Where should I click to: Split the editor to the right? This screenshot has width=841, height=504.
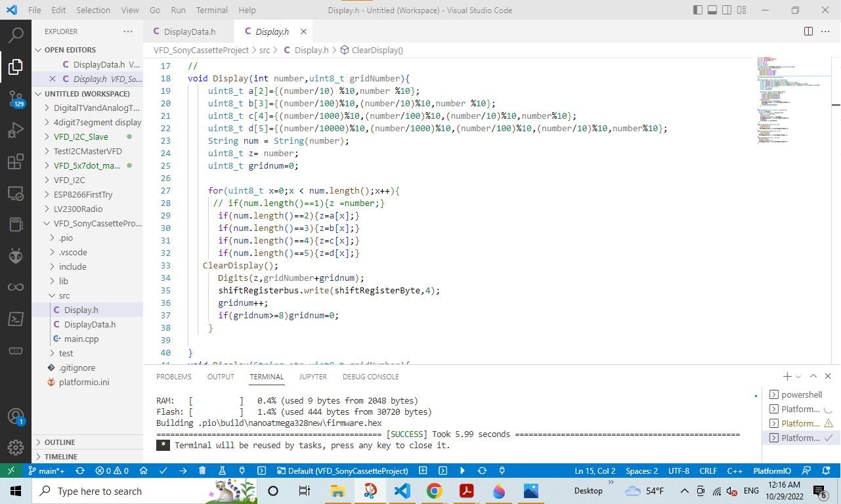tap(809, 31)
